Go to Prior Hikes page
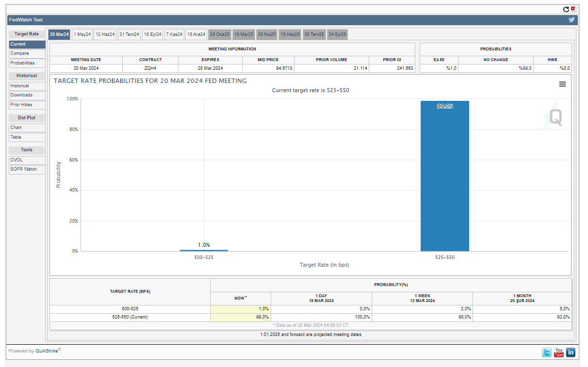 pyautogui.click(x=27, y=105)
